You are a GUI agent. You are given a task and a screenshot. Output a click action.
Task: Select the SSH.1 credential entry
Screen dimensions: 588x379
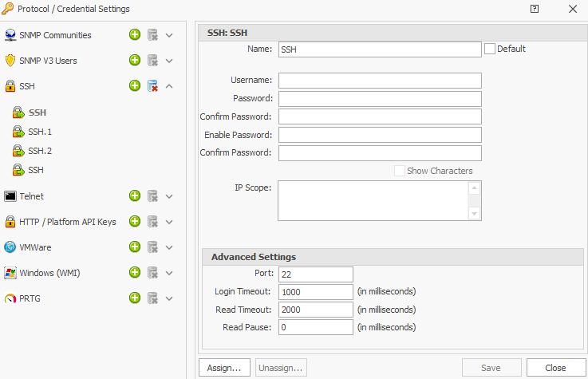[40, 132]
